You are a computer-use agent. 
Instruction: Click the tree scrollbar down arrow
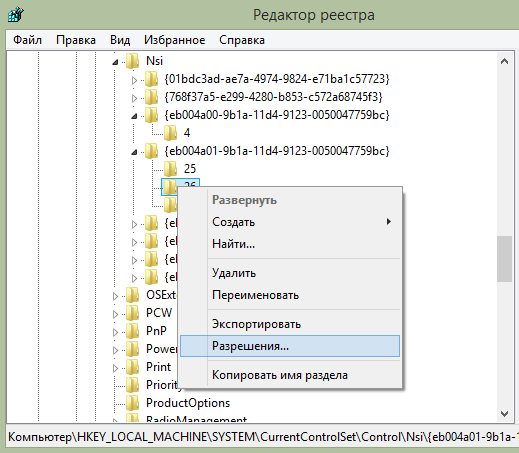[x=504, y=414]
